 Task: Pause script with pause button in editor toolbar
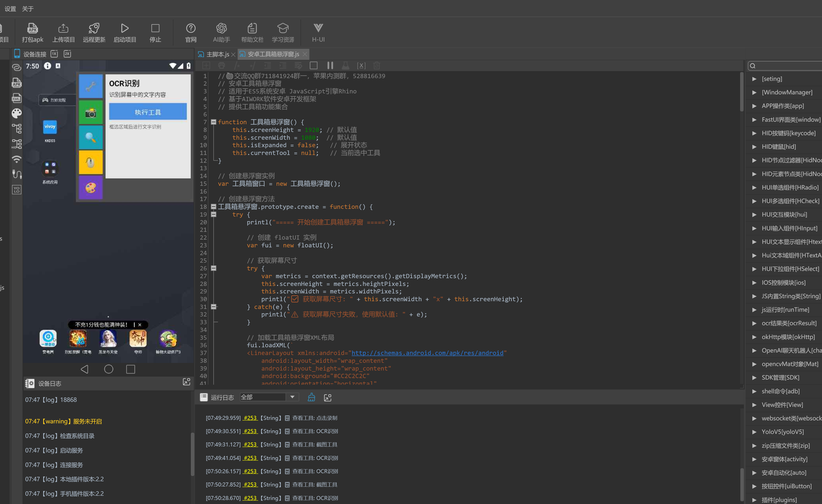click(330, 65)
